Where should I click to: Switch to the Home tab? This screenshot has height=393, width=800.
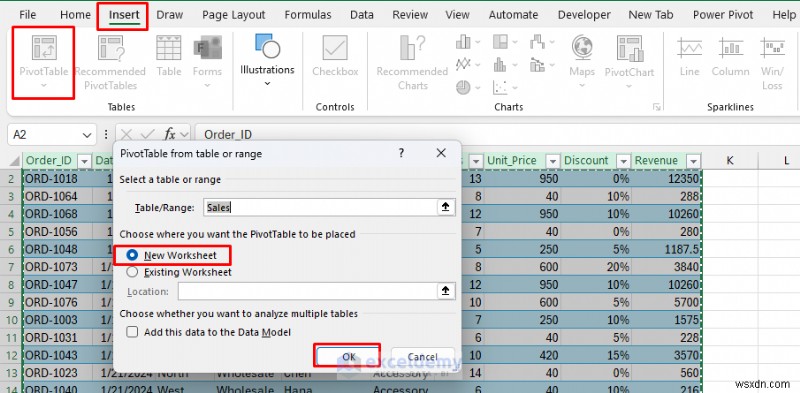[76, 15]
